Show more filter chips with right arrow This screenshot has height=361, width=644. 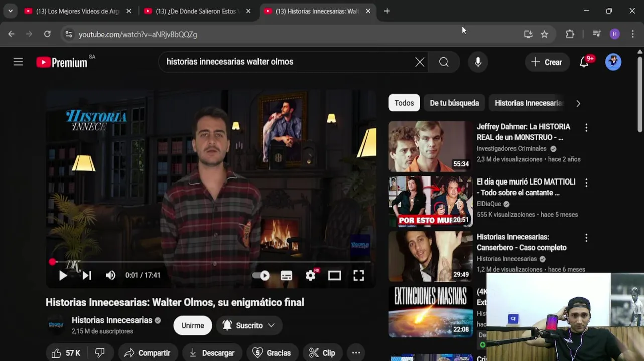coord(578,103)
